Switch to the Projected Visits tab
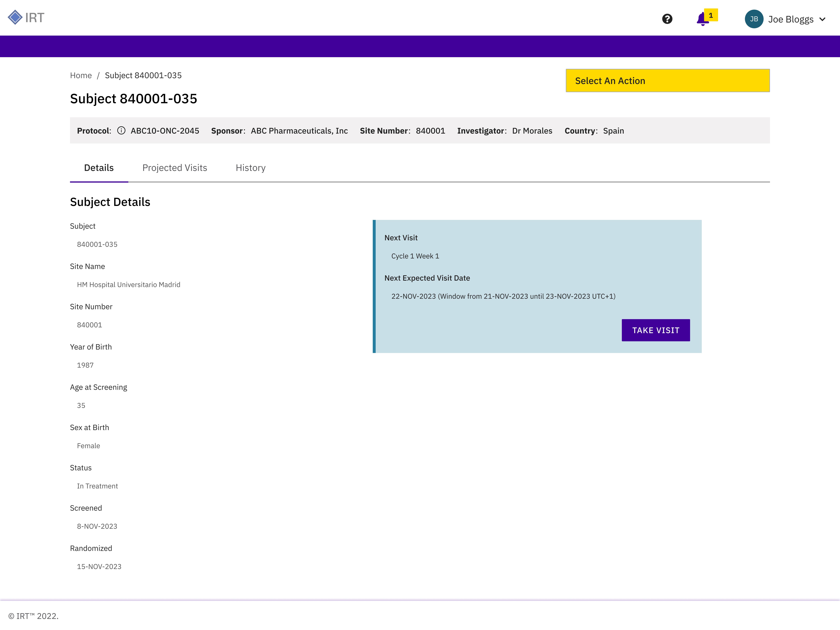Image resolution: width=840 pixels, height=630 pixels. pyautogui.click(x=175, y=168)
